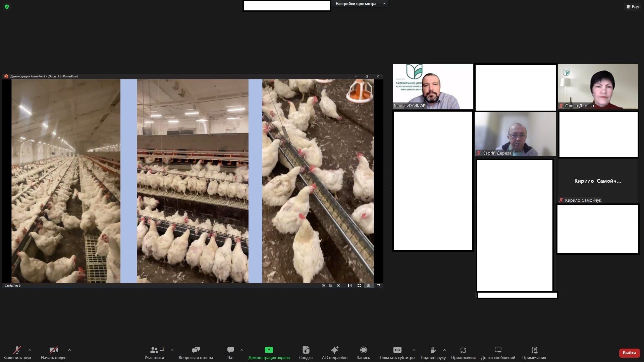Click the red Выйти leave button
This screenshot has width=644, height=362.
pos(629,353)
